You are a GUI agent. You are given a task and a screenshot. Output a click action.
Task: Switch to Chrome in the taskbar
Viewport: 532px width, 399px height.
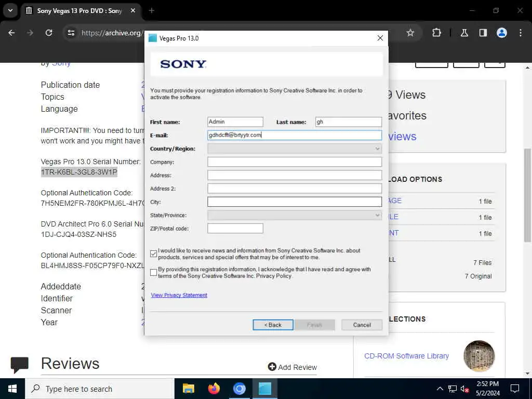point(239,389)
